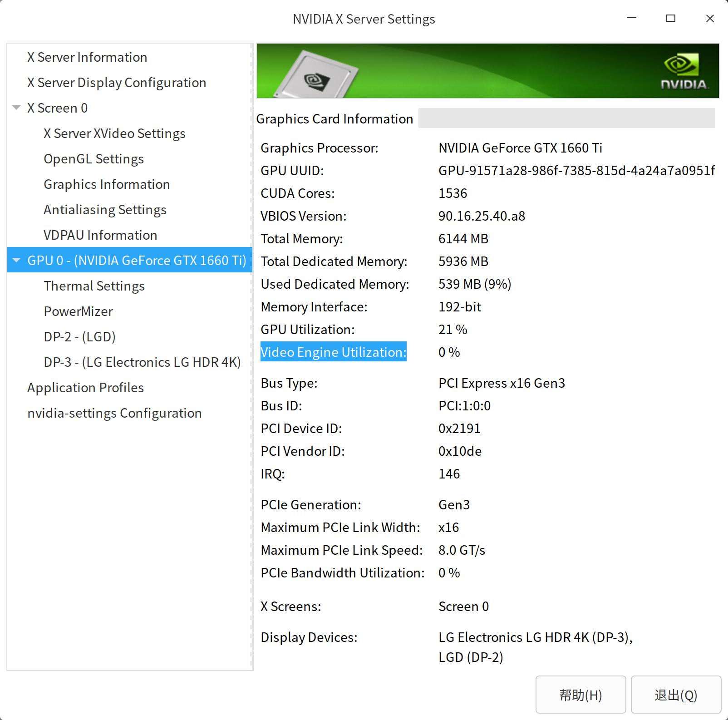Image resolution: width=728 pixels, height=720 pixels.
Task: Open X Server XVideo Settings
Action: click(114, 133)
